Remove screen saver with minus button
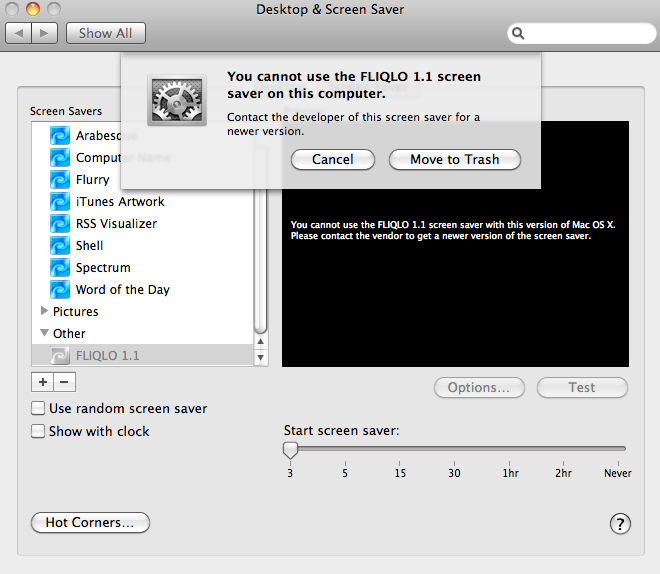This screenshot has width=660, height=574. pyautogui.click(x=64, y=382)
